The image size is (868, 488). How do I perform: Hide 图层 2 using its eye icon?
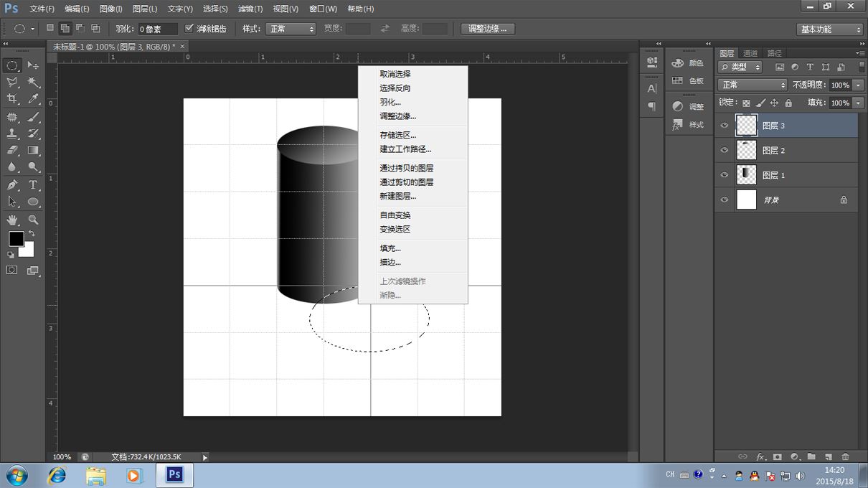pyautogui.click(x=725, y=150)
